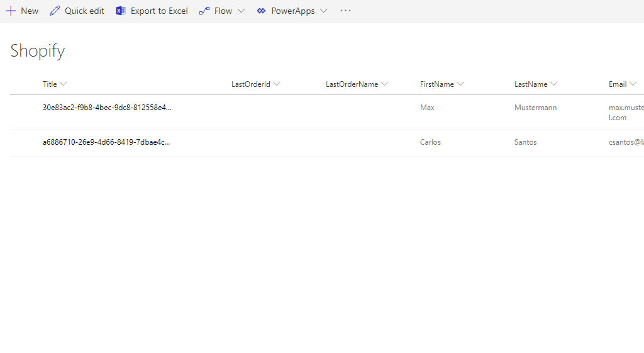This screenshot has width=644, height=353.
Task: Select the Quick edit text label
Action: (84, 11)
